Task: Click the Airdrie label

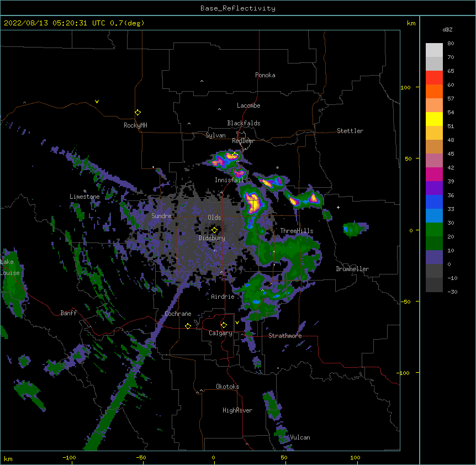Action: tap(223, 297)
